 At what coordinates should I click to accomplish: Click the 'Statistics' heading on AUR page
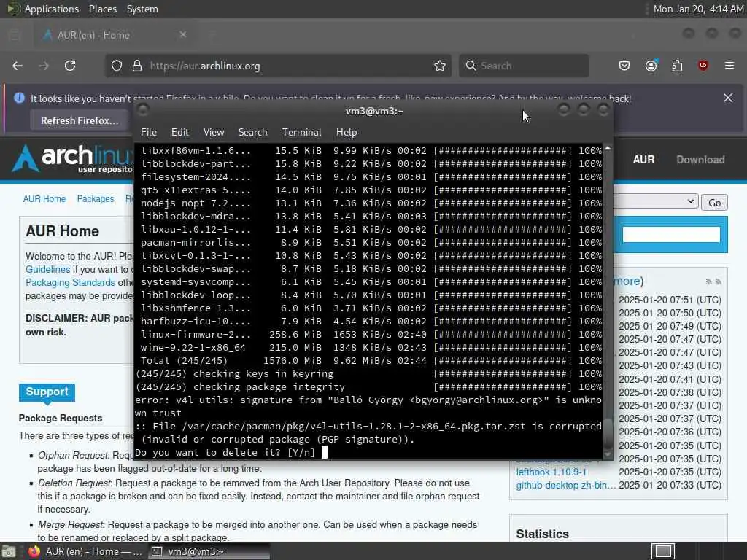(x=542, y=534)
